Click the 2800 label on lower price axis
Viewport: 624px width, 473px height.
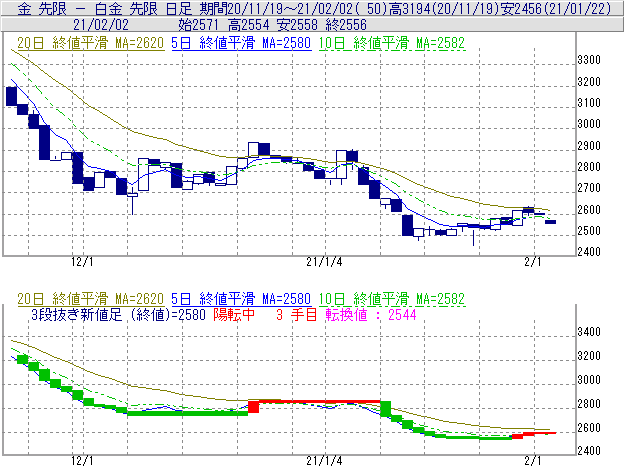coord(589,404)
